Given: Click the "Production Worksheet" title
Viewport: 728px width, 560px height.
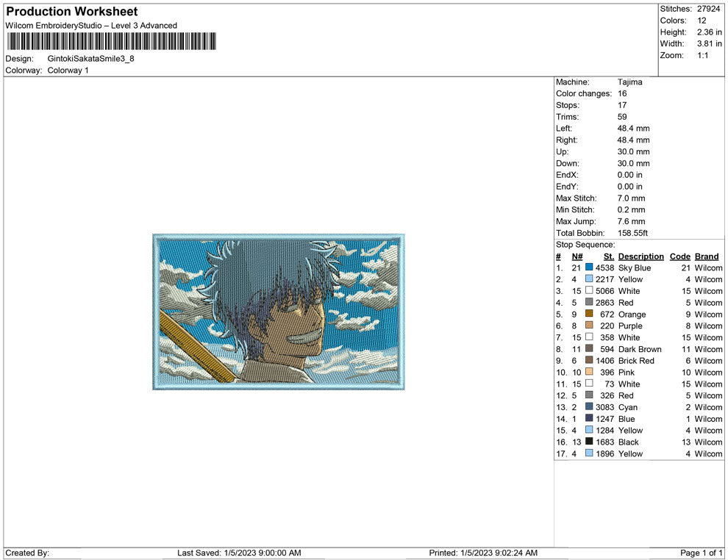Looking at the screenshot, I should [72, 12].
